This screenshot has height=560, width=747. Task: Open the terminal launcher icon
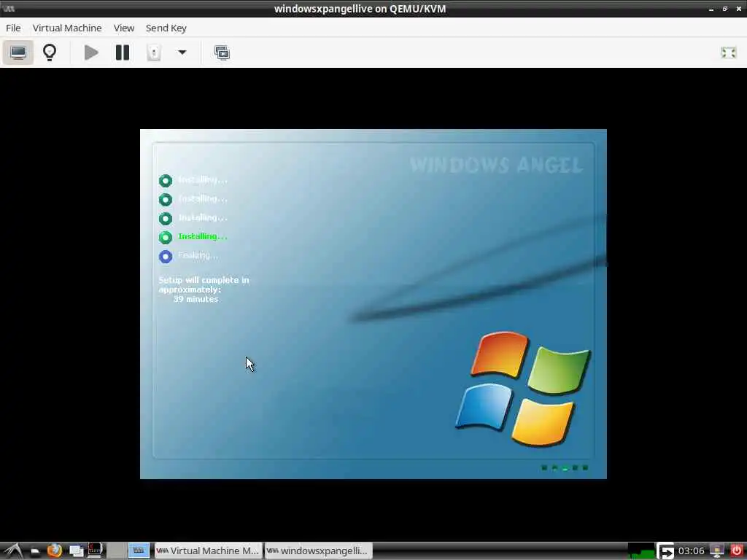pos(95,551)
